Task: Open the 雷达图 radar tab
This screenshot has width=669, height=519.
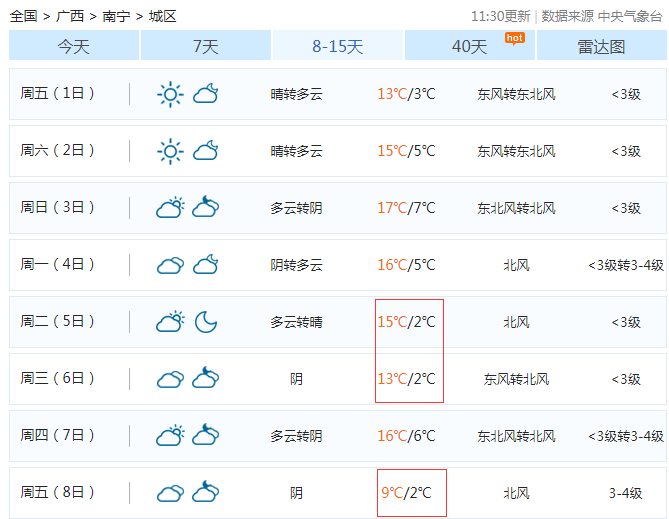Action: tap(601, 46)
